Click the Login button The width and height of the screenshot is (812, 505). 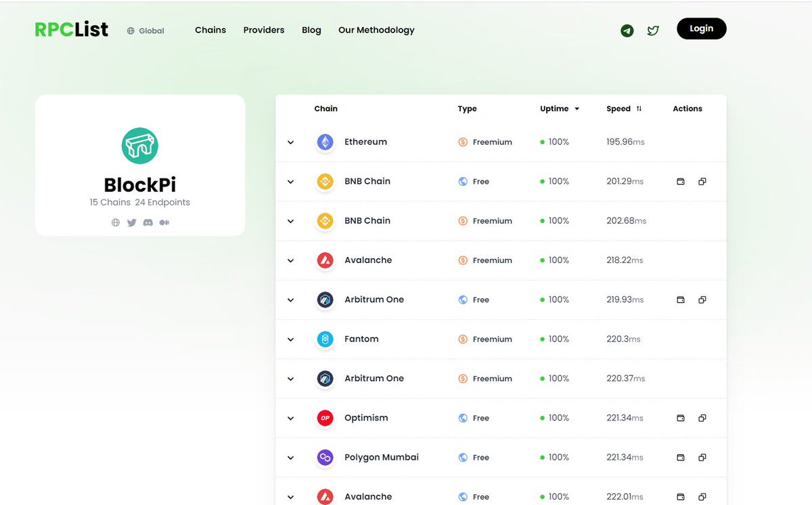pyautogui.click(x=702, y=28)
